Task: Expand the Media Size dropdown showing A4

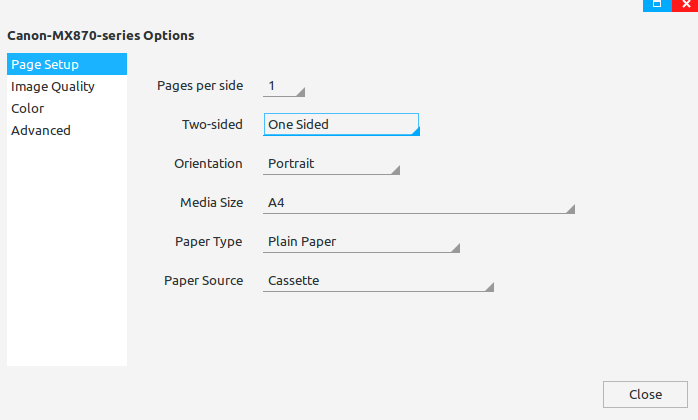Action: pos(418,203)
